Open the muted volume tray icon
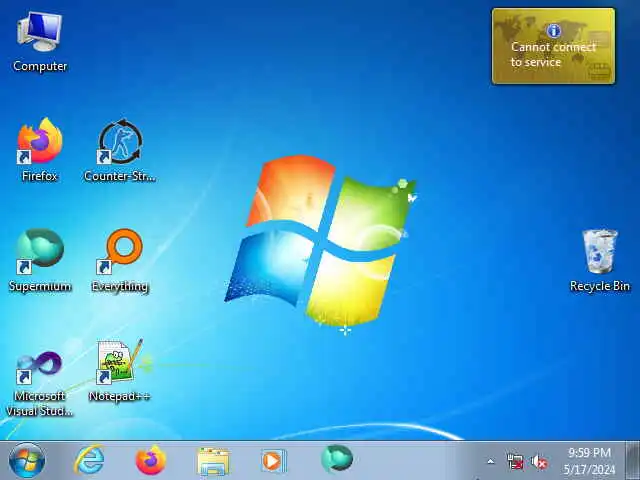 539,462
